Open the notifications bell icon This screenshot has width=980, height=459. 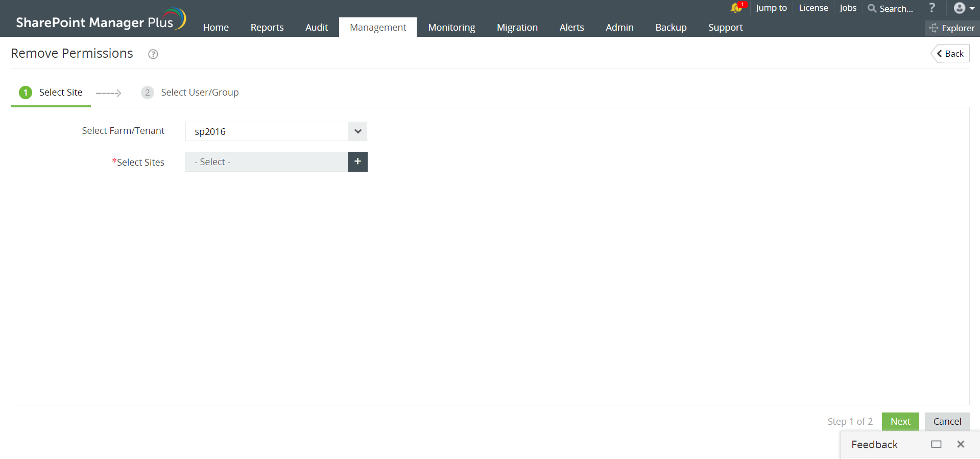pos(737,8)
